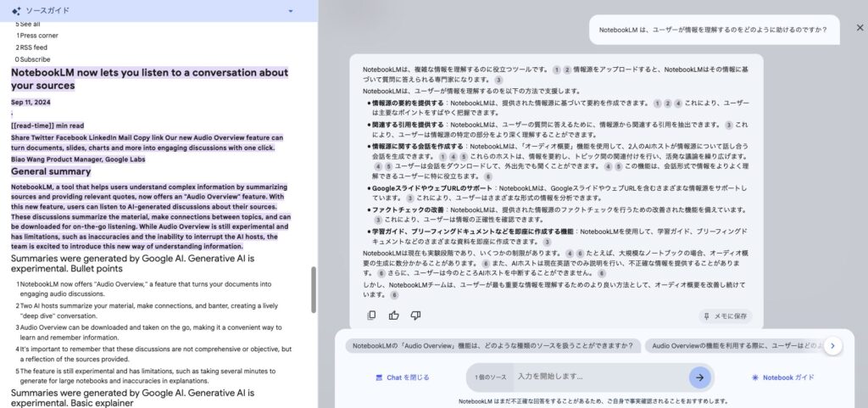Open citation 2 in 情報源の要約を提供する bullet
Viewport: 868px width, 408px height.
point(668,103)
